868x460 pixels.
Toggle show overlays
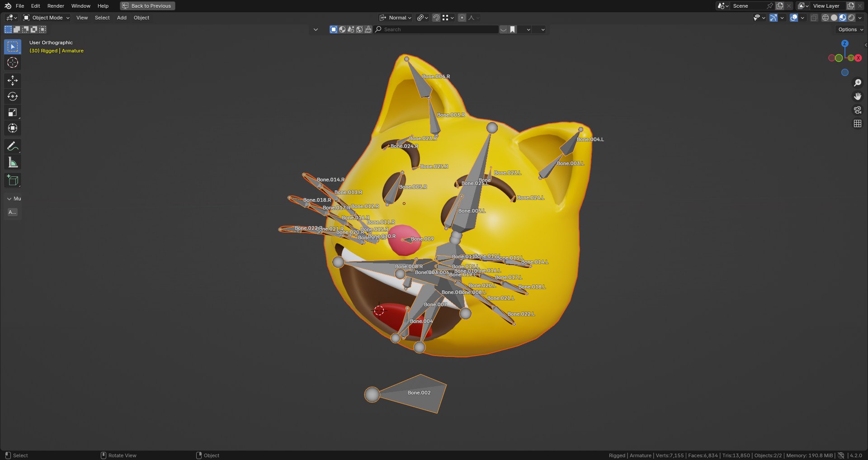[x=794, y=18]
